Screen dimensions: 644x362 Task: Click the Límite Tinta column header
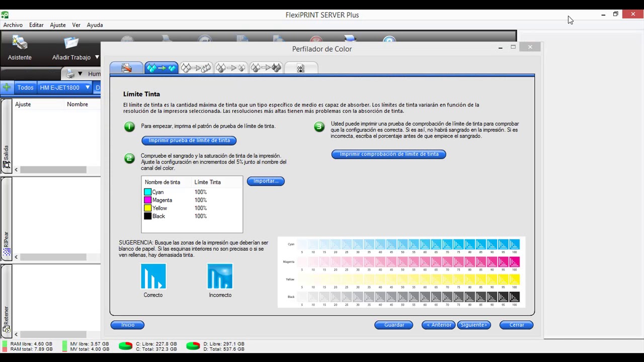point(208,182)
